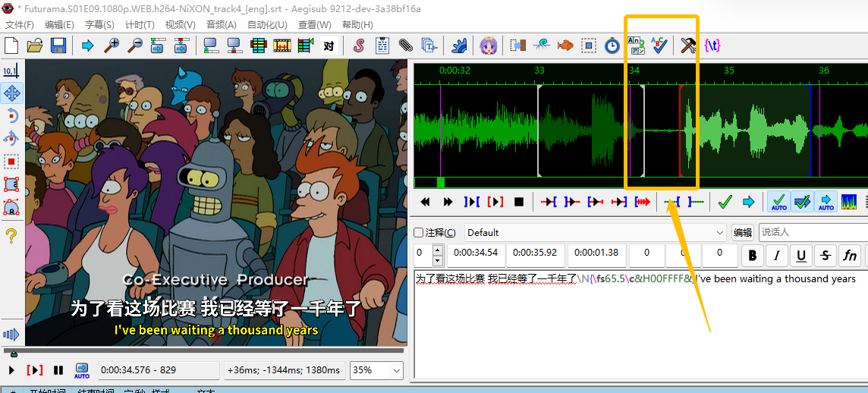The height and width of the screenshot is (393, 868).
Task: Toggle the spectrum analyzer display mode
Action: pyautogui.click(x=849, y=202)
